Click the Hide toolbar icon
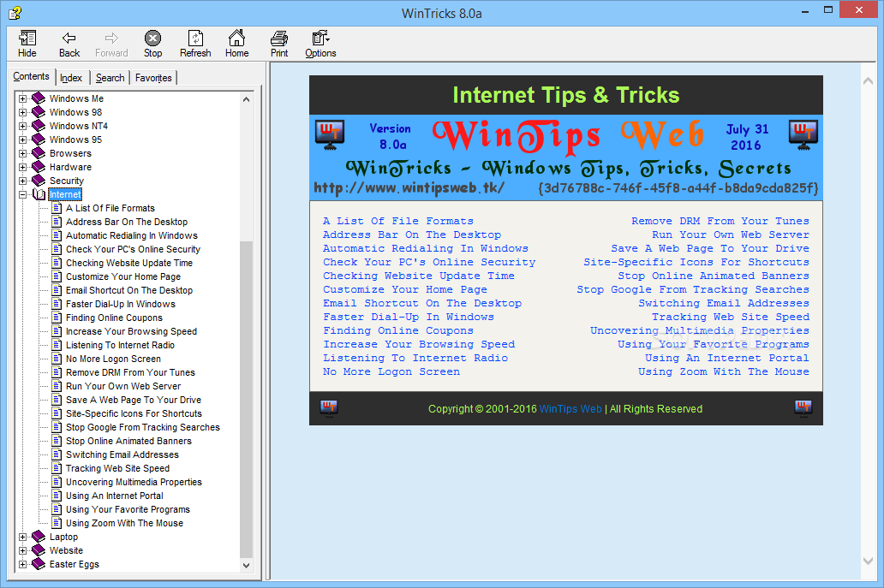 (x=27, y=39)
